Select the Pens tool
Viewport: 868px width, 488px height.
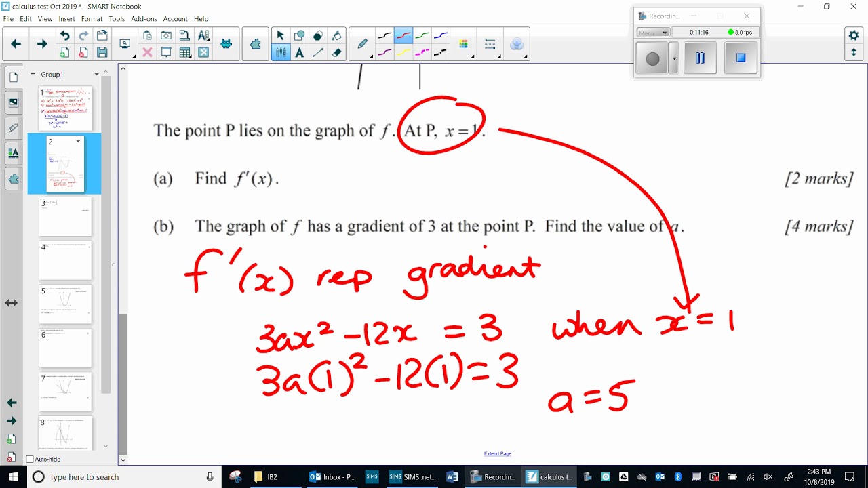281,52
